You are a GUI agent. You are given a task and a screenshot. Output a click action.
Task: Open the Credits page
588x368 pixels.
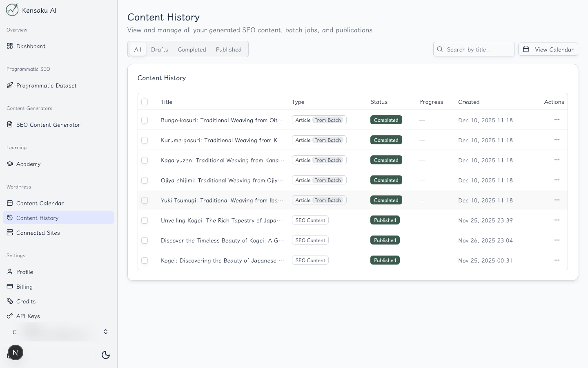click(26, 301)
